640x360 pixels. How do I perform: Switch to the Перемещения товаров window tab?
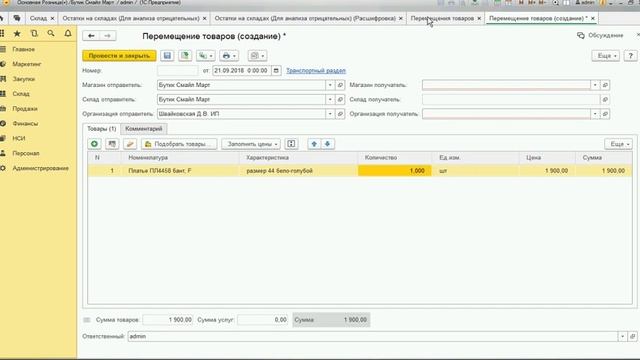click(442, 18)
